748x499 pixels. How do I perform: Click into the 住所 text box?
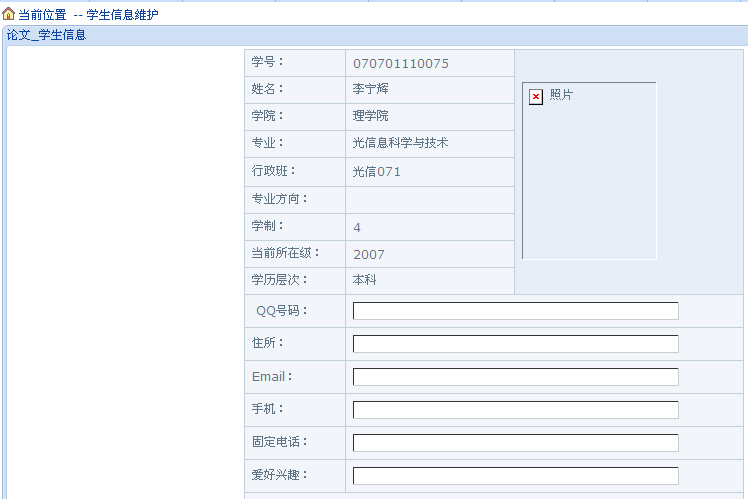point(515,344)
